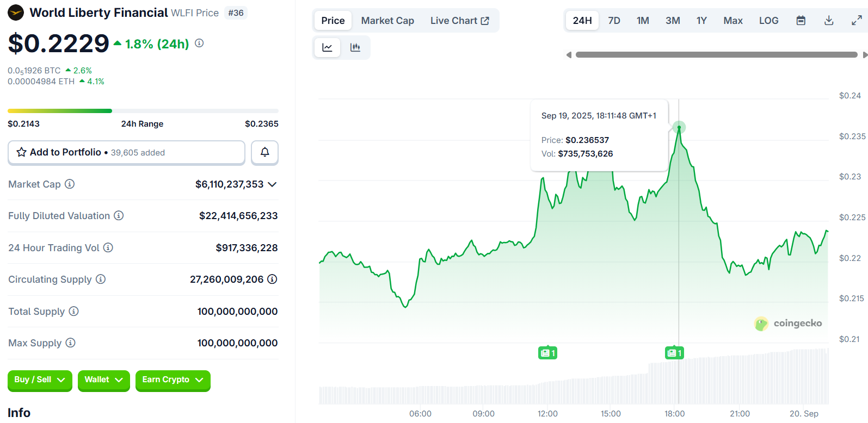
Task: Click the 24h Range progress bar
Action: tap(143, 111)
